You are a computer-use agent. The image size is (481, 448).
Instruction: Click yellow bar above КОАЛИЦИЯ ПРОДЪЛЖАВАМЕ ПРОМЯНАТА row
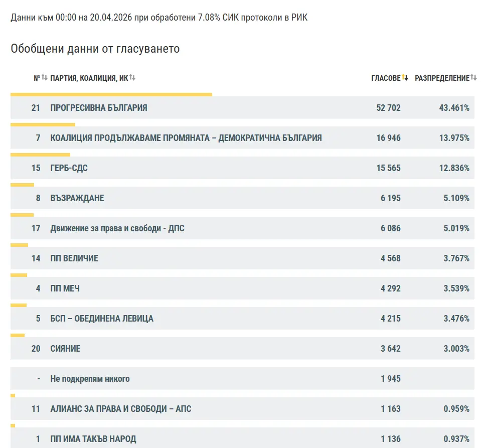(x=43, y=124)
